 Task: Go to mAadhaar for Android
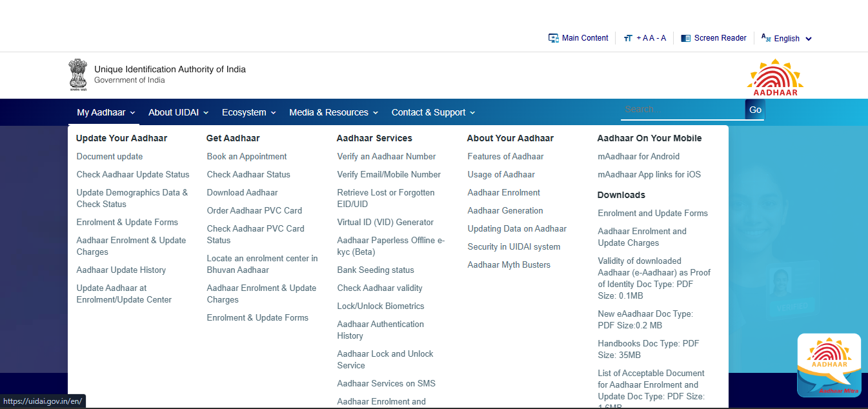[x=638, y=156]
